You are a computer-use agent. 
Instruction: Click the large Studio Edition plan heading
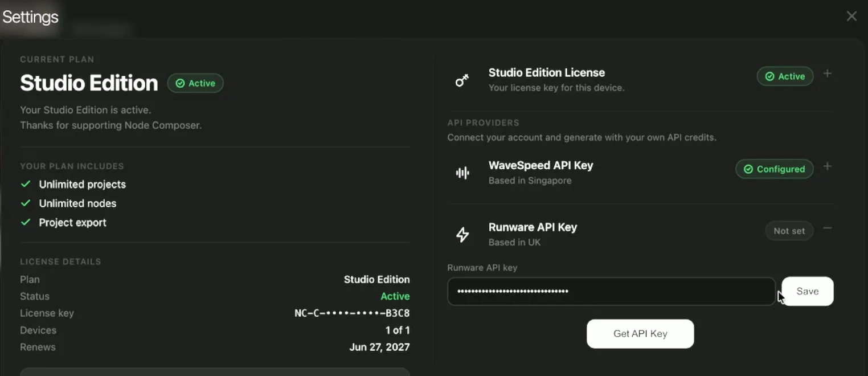tap(89, 83)
